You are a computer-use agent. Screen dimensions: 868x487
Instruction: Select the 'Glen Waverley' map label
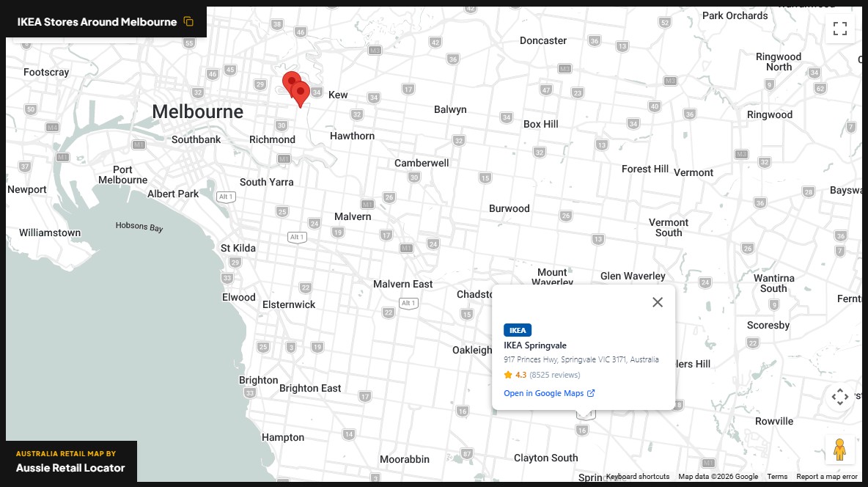pyautogui.click(x=633, y=276)
